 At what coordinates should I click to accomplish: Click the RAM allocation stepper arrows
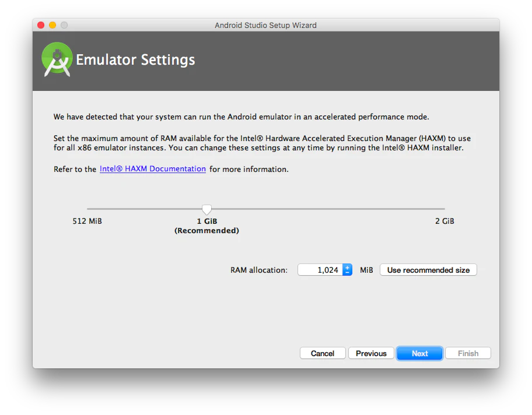point(347,270)
